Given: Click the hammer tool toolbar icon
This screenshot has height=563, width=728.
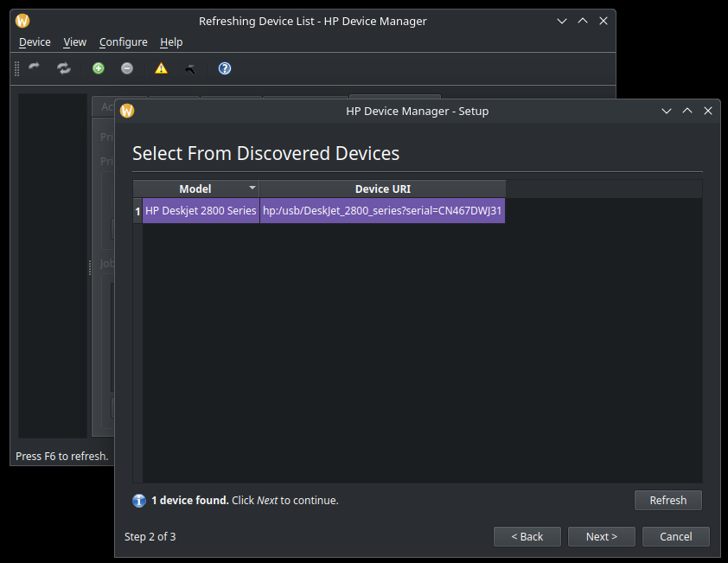Looking at the screenshot, I should [x=190, y=69].
